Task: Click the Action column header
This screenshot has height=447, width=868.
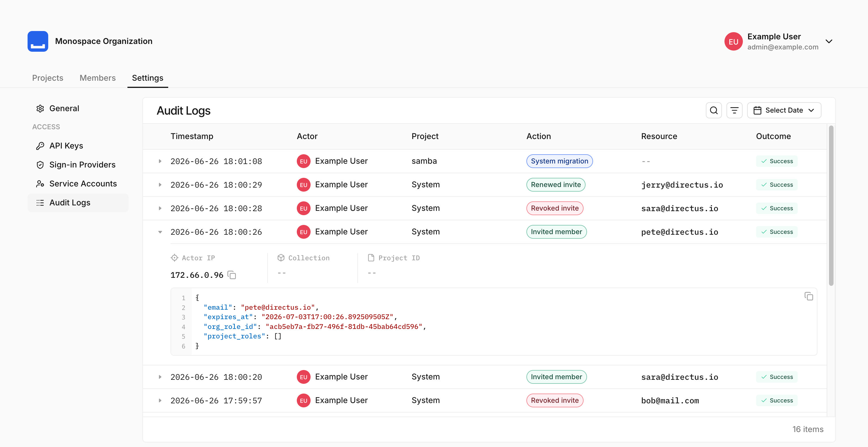Action: pyautogui.click(x=538, y=136)
